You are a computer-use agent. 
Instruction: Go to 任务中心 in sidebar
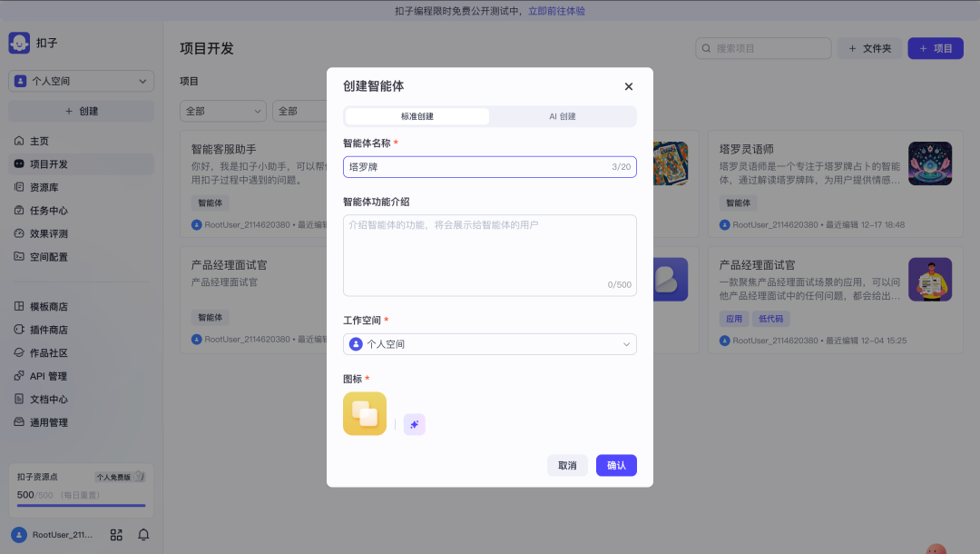click(x=82, y=211)
